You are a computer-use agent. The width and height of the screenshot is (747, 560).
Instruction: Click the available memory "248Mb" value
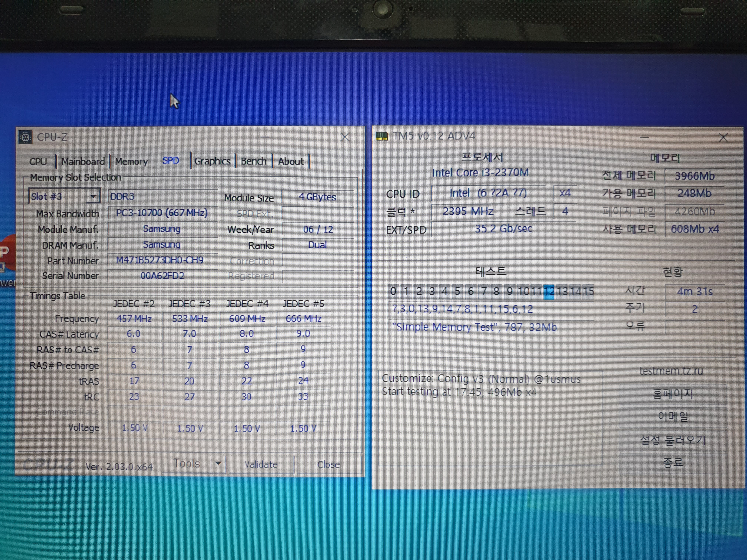[694, 193]
